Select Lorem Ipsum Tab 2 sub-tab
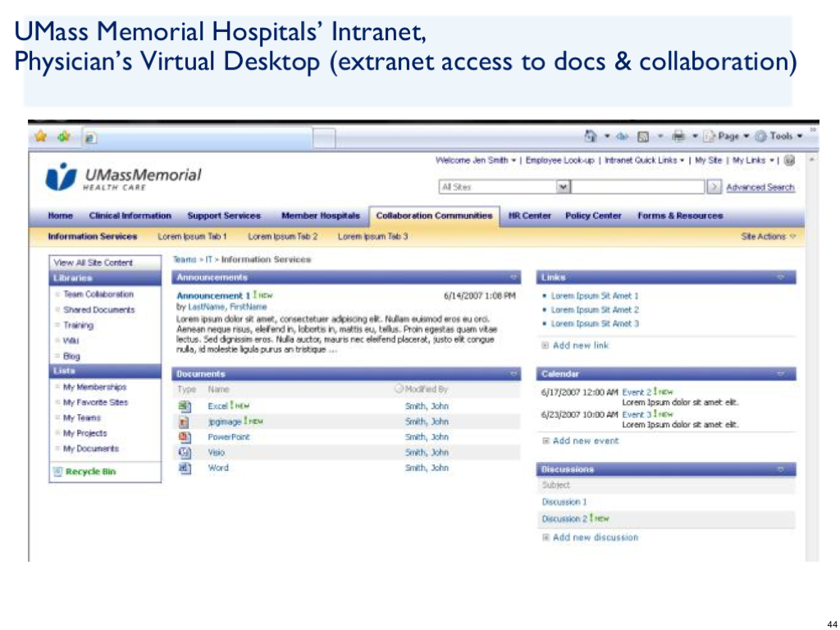Image resolution: width=840 pixels, height=630 pixels. [282, 236]
